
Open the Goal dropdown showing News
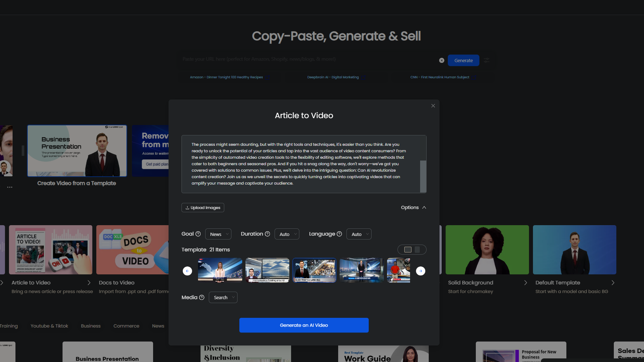pos(218,234)
